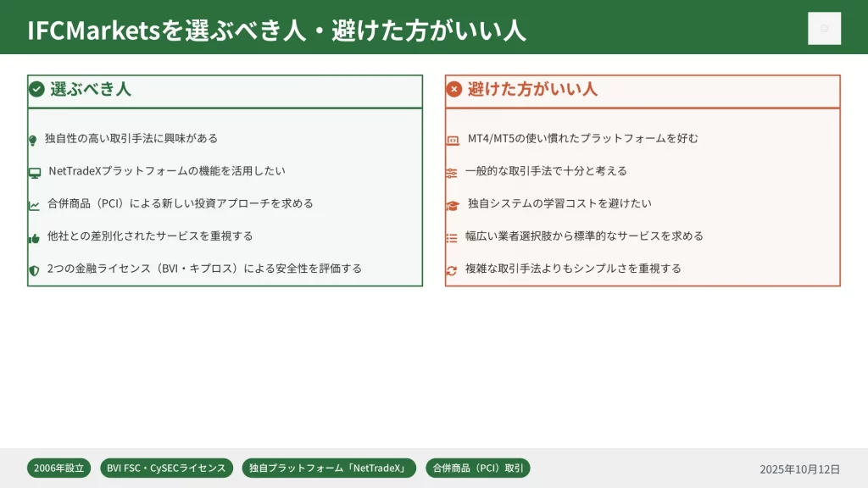Click the thumbs-up icon next to 他社との差別化
Viewport: 868px width, 488px height.
[x=34, y=238]
